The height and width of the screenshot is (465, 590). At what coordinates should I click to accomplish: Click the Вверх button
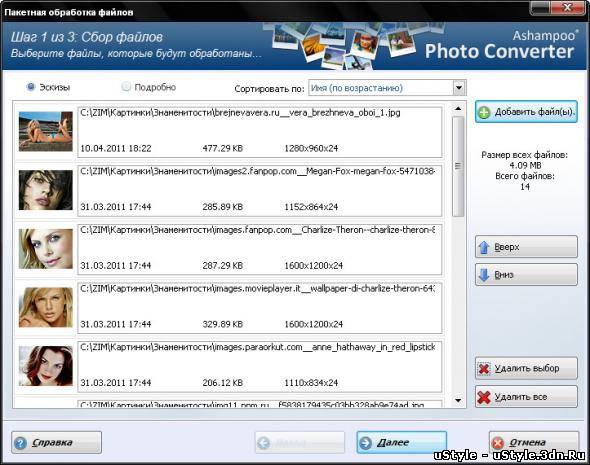526,247
